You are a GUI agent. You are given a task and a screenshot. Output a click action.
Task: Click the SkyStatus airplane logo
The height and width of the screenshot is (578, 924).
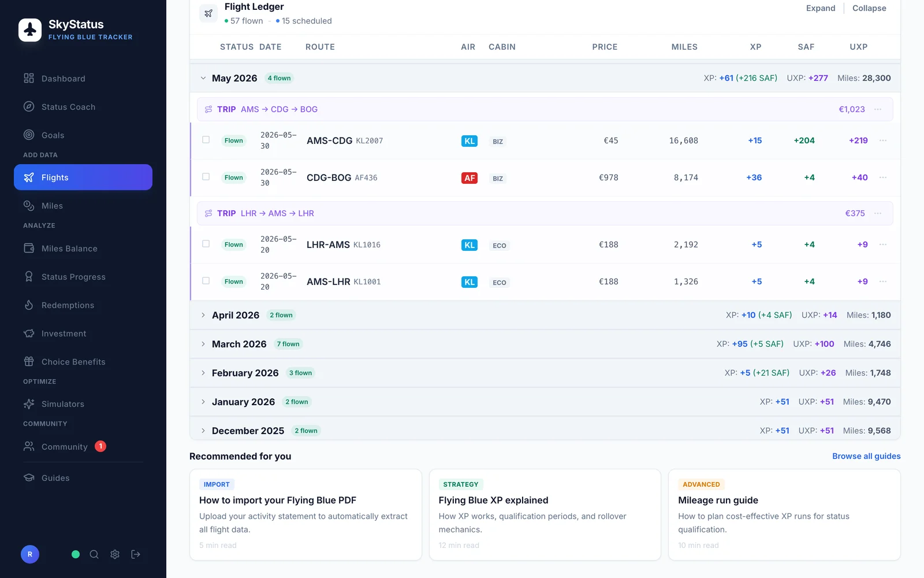click(30, 30)
